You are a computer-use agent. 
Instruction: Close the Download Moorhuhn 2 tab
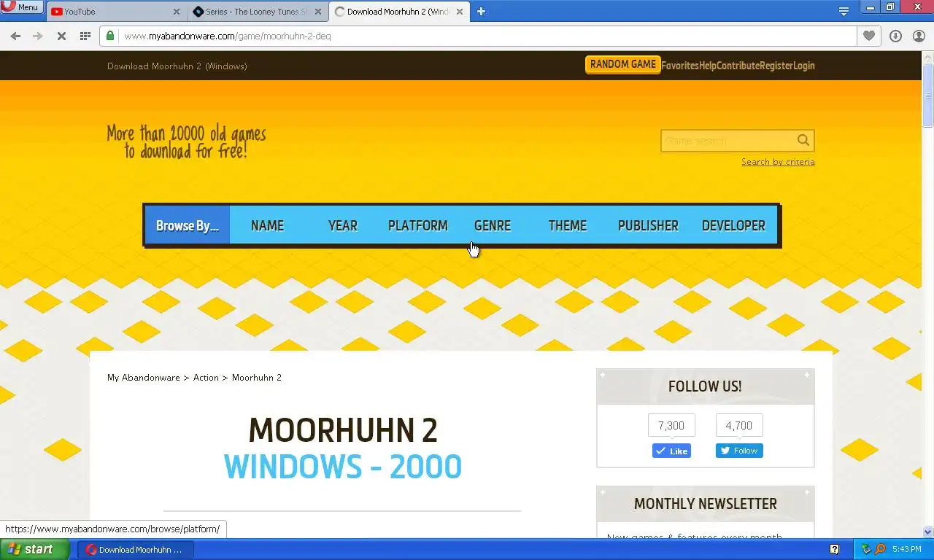coord(459,12)
